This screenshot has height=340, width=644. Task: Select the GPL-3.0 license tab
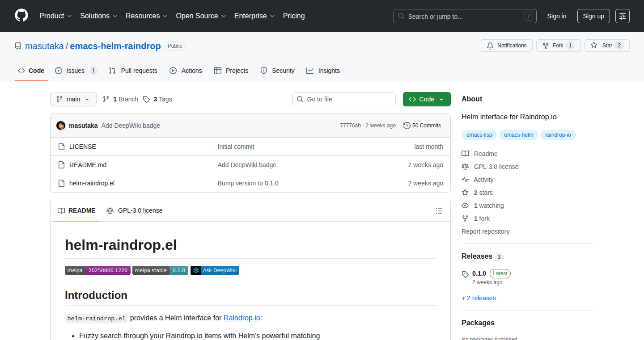click(135, 210)
